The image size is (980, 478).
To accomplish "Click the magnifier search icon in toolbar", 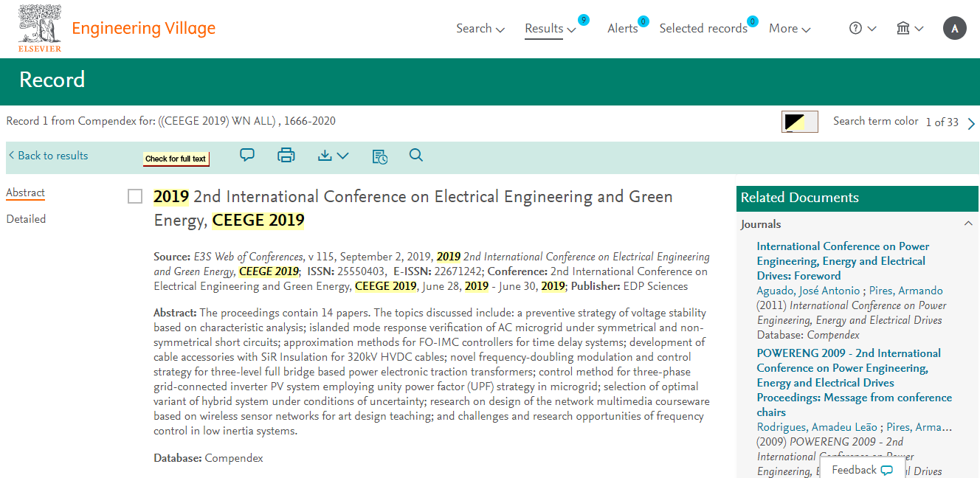I will click(x=416, y=155).
